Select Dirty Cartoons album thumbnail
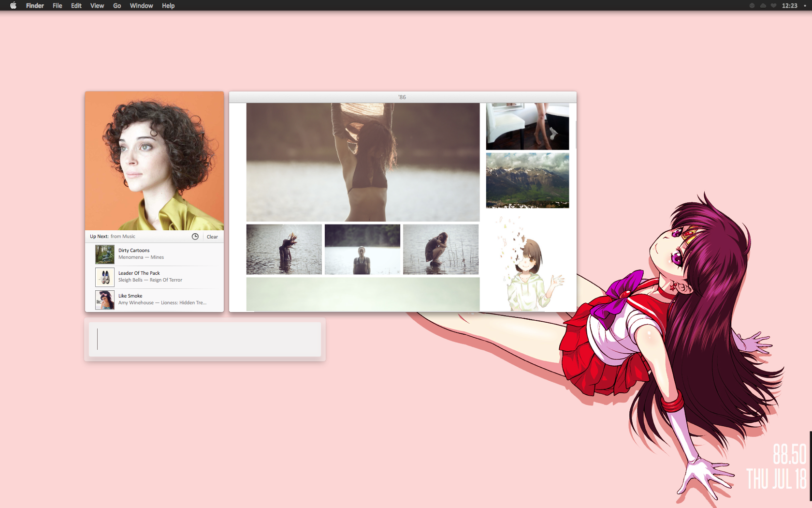This screenshot has height=508, width=812. tap(104, 254)
